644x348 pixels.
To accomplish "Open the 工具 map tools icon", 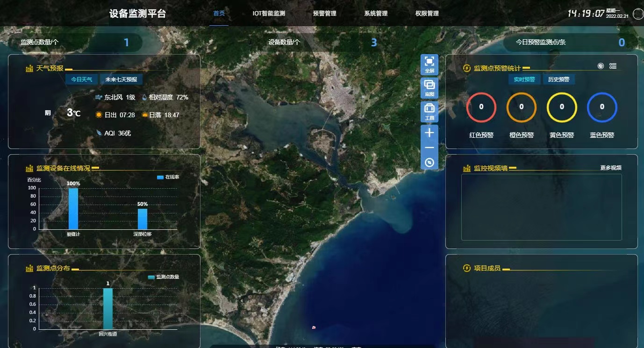I will click(x=429, y=111).
